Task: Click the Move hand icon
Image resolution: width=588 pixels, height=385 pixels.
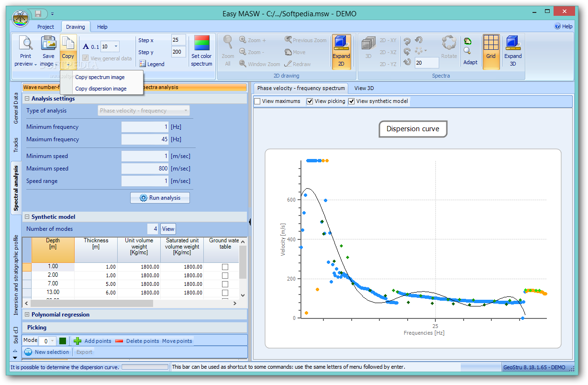Action: pyautogui.click(x=288, y=52)
